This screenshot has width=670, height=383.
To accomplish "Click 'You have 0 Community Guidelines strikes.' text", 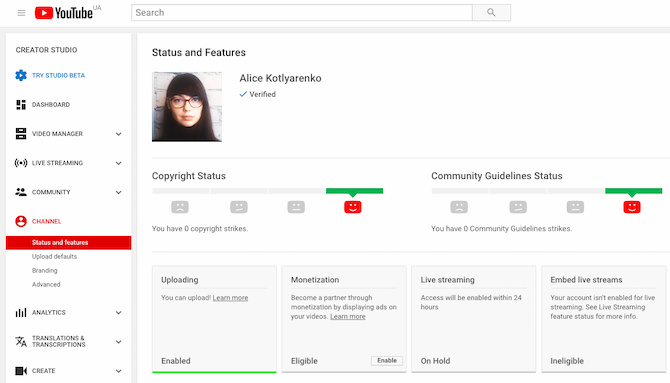I will click(502, 229).
